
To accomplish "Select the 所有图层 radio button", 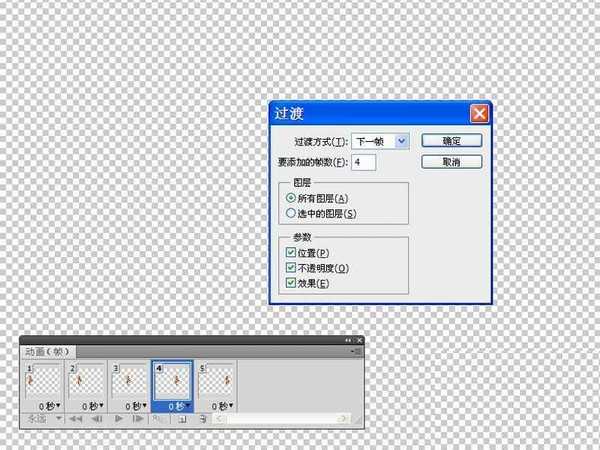I will click(291, 199).
